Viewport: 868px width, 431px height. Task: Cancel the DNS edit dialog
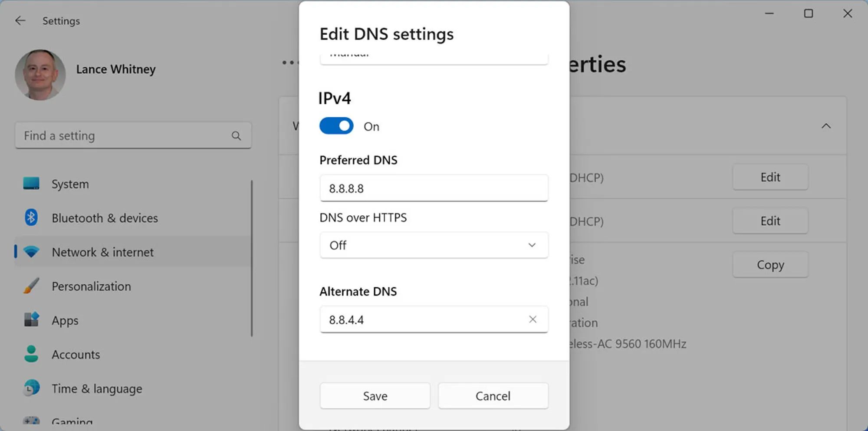point(493,396)
